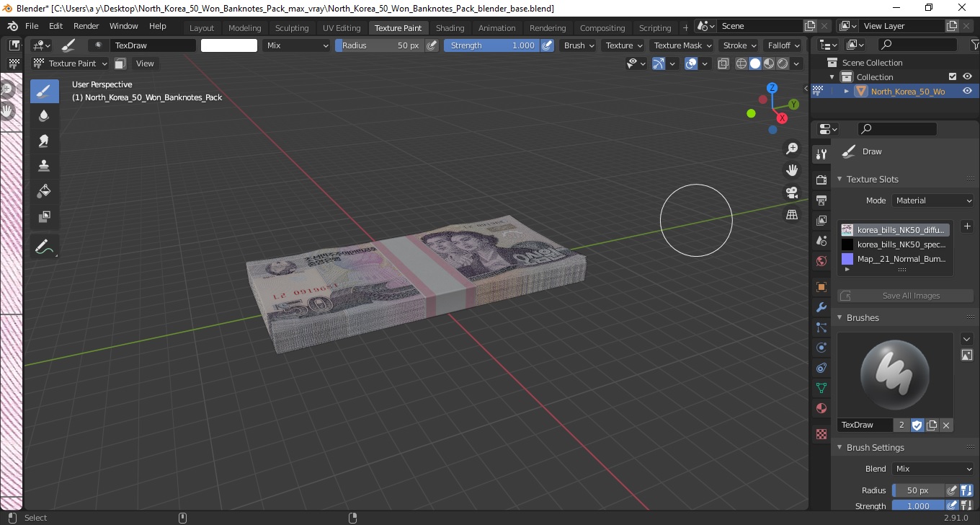Click the viewport pan hand icon
Viewport: 980px width, 525px height.
tap(792, 170)
